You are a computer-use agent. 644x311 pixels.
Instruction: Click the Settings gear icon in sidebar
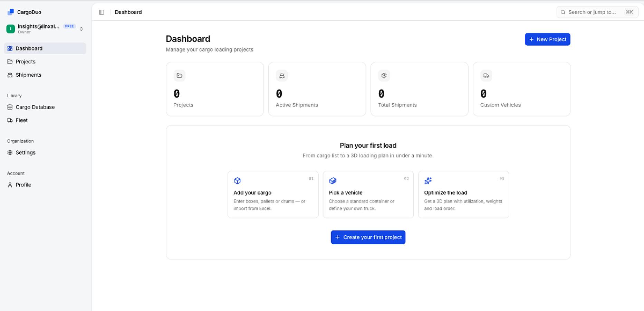pyautogui.click(x=10, y=152)
